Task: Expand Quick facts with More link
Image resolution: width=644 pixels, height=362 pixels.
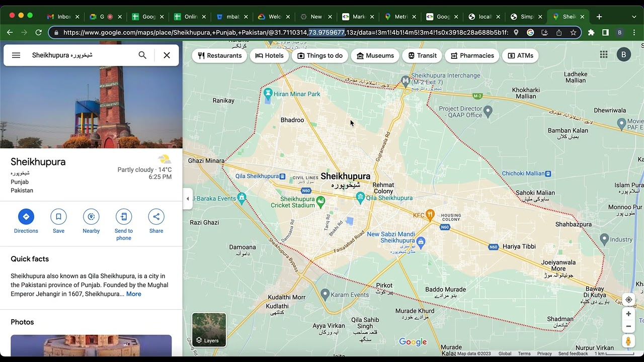Action: [133, 294]
